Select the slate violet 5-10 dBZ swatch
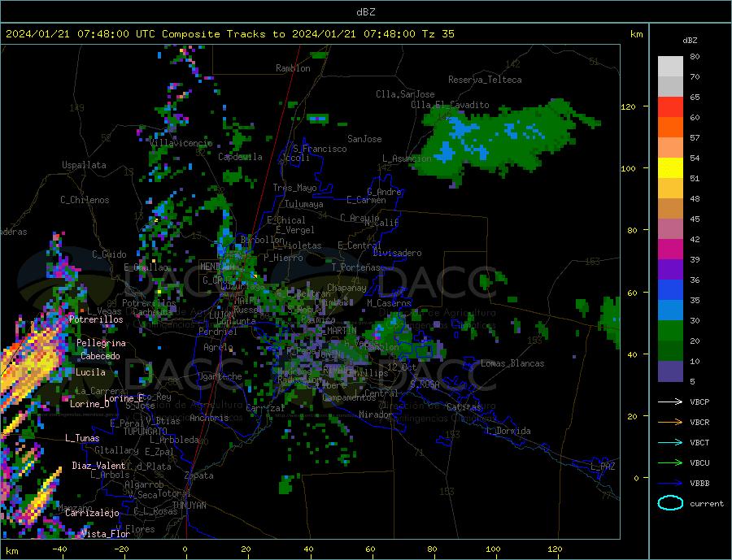The height and width of the screenshot is (560, 732). (670, 371)
